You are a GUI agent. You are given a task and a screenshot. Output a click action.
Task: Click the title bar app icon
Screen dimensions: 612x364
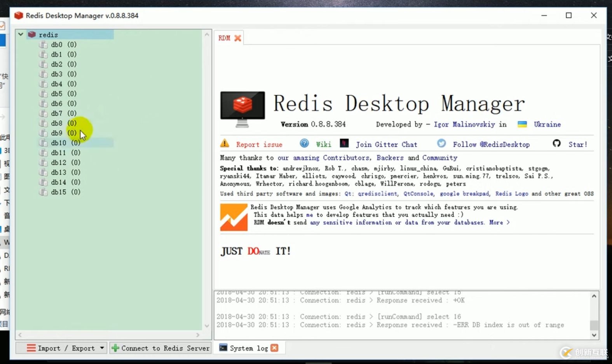click(19, 15)
